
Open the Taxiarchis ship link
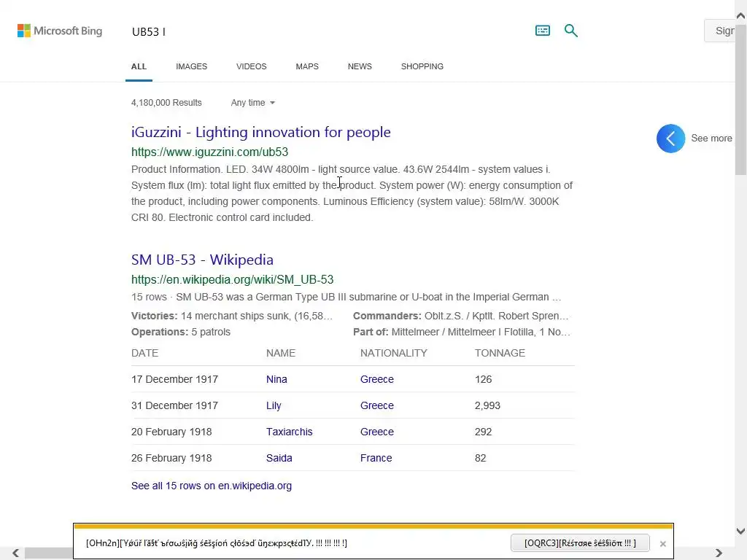289,432
